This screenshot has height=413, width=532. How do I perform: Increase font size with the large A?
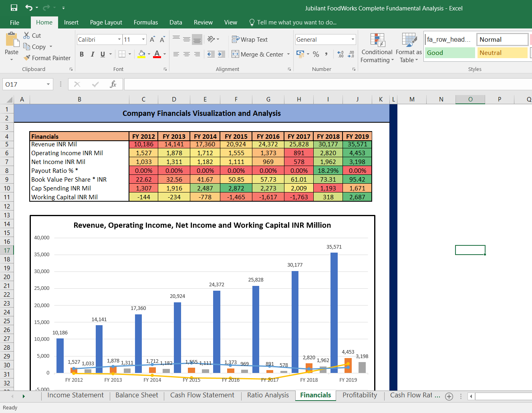pyautogui.click(x=152, y=39)
